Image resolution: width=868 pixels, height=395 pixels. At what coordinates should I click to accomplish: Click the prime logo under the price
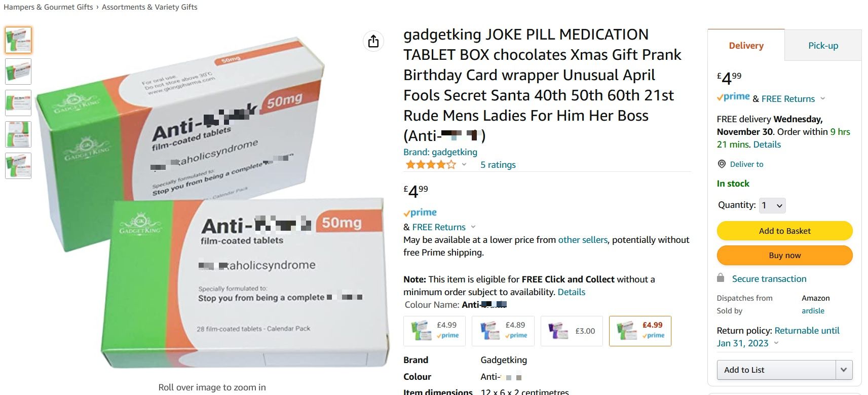click(420, 212)
